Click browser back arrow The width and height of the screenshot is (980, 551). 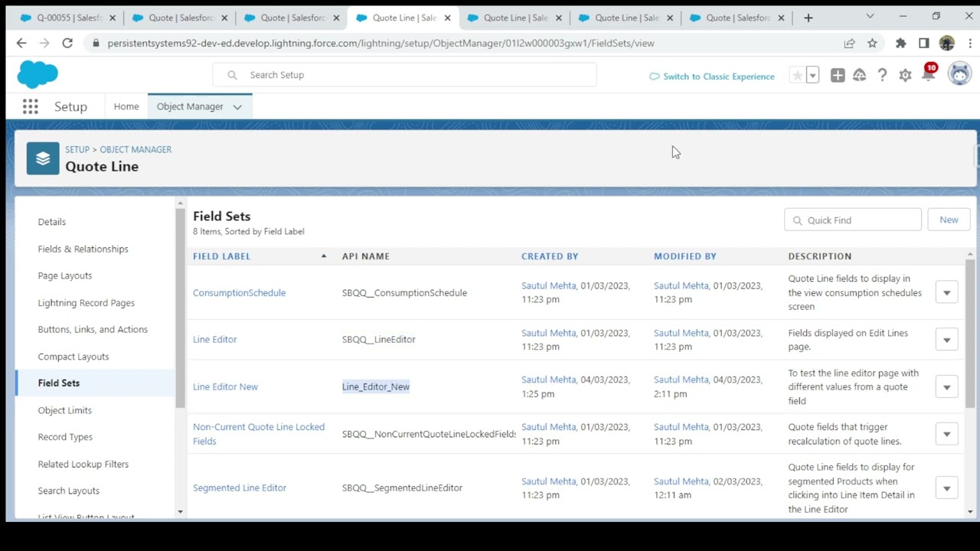[x=21, y=44]
